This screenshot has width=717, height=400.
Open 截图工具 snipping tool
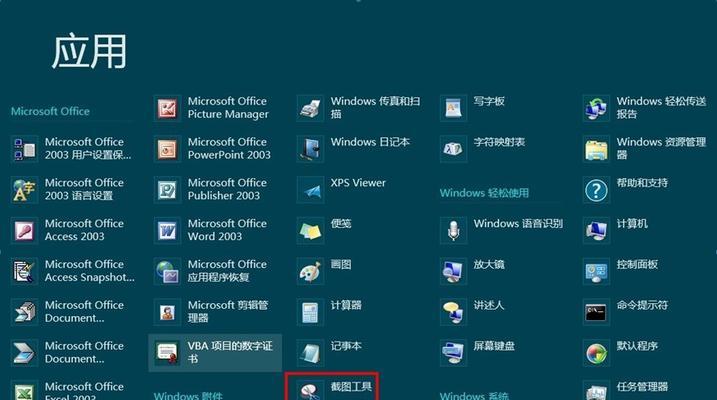tap(332, 388)
